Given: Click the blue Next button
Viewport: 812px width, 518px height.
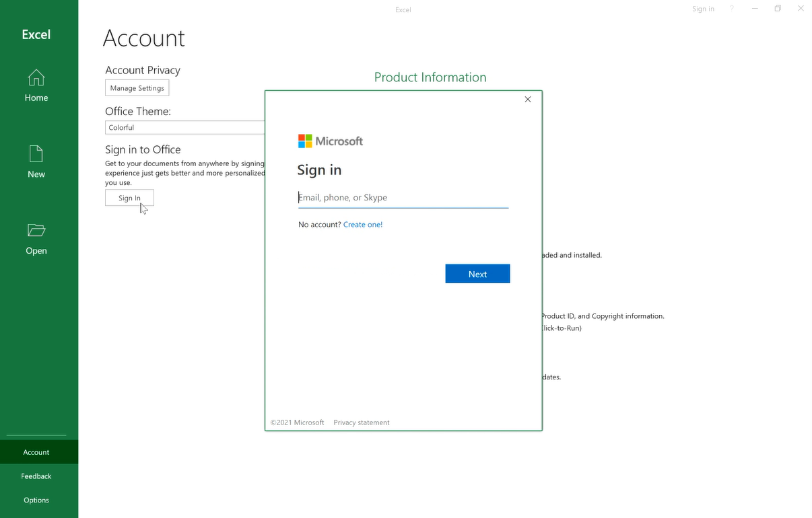Looking at the screenshot, I should tap(477, 274).
